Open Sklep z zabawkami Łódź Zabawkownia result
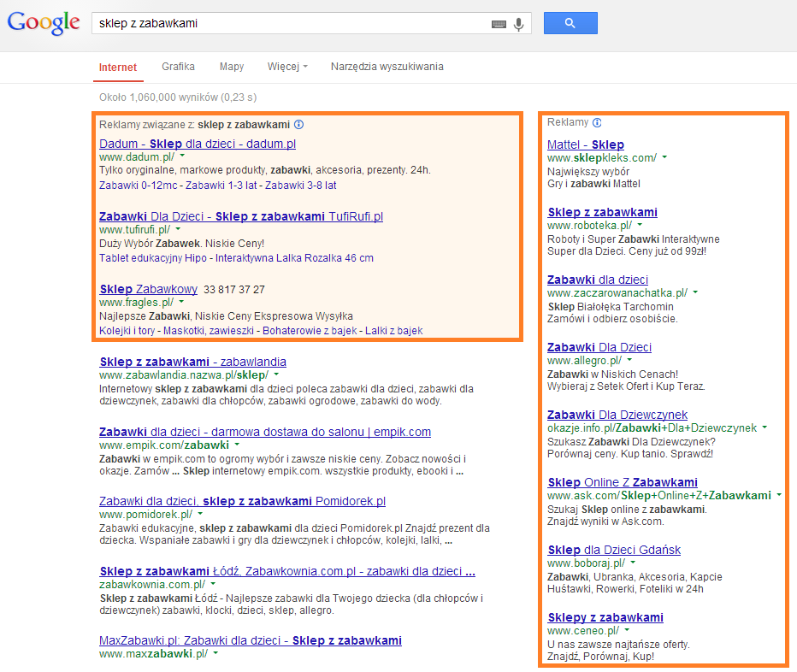This screenshot has height=672, width=797. [x=287, y=571]
